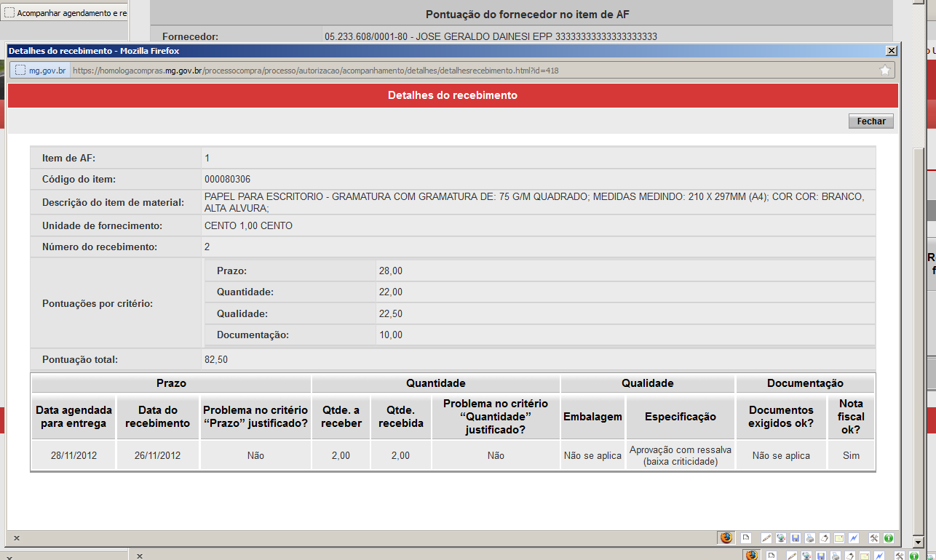The height and width of the screenshot is (560, 936).
Task: Click the PAPEL PARA ESCRITORIO description text
Action: (534, 202)
